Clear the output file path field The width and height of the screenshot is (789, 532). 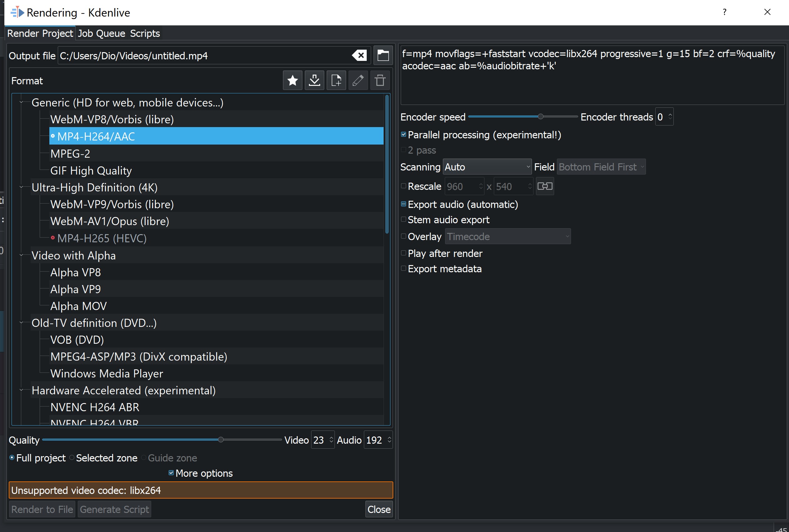[360, 55]
